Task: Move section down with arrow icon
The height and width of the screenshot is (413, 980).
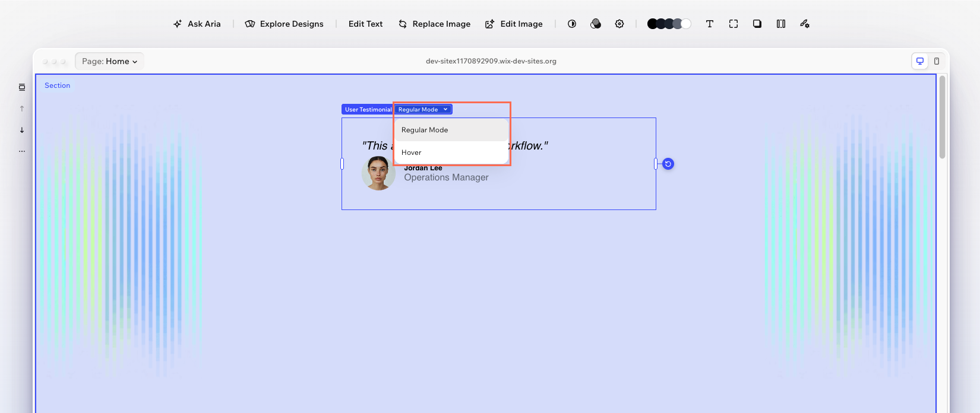Action: coord(22,130)
